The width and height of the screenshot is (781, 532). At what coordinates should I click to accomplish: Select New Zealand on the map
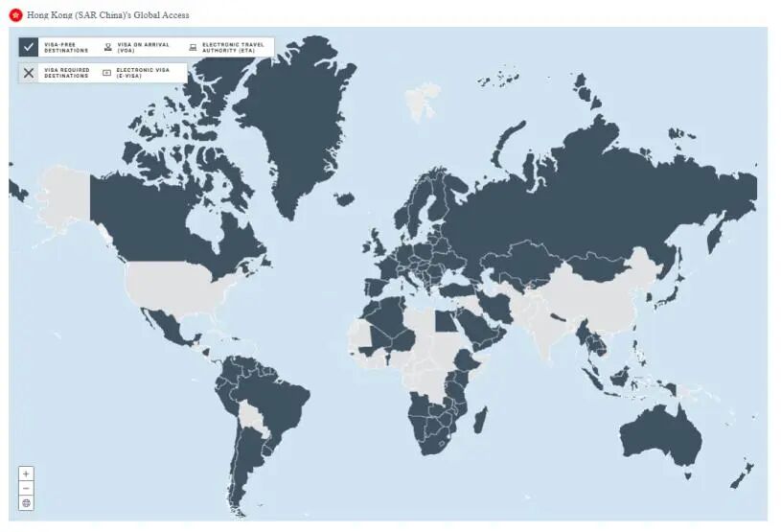[742, 475]
